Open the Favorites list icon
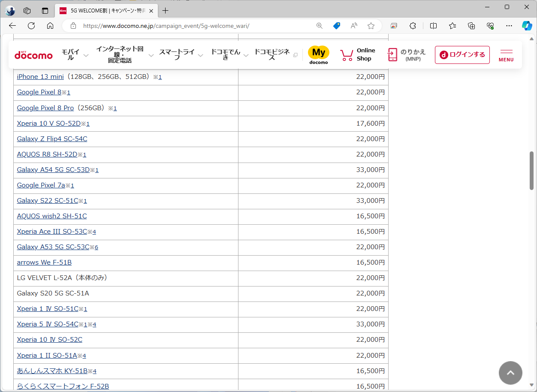Screen dimensions: 537x392 (x=453, y=26)
